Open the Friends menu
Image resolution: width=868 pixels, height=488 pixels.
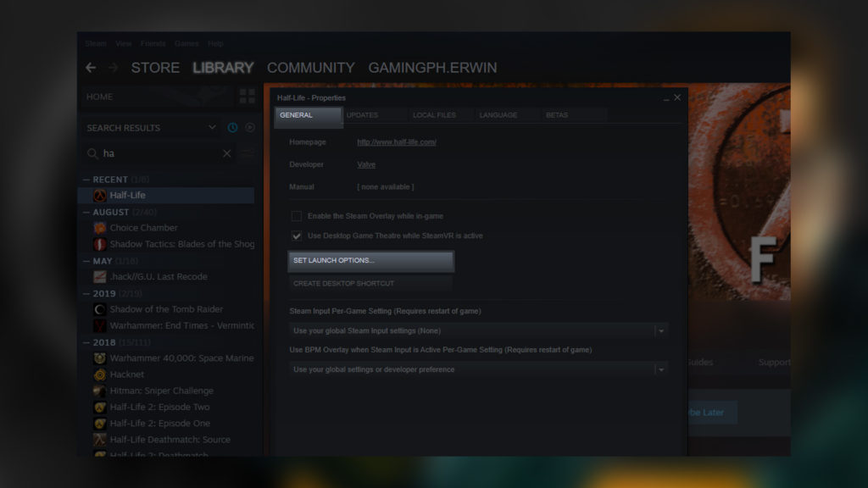pos(153,43)
